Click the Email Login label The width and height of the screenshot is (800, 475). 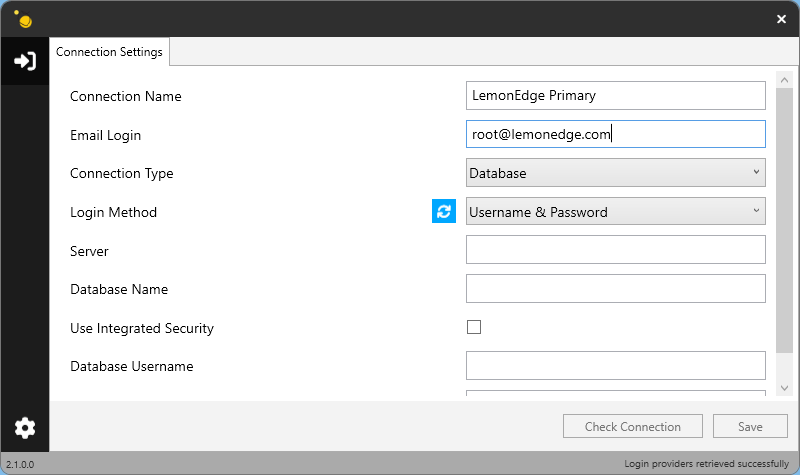105,135
